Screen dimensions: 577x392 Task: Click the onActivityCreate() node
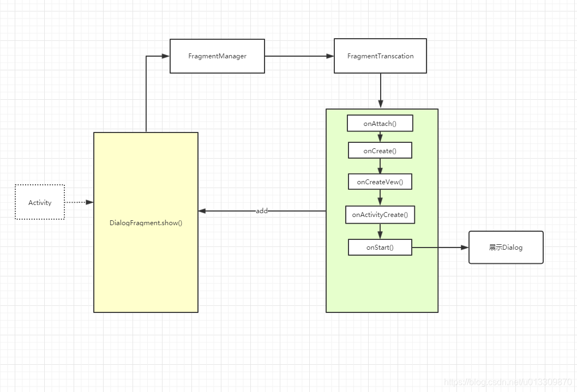(x=380, y=215)
